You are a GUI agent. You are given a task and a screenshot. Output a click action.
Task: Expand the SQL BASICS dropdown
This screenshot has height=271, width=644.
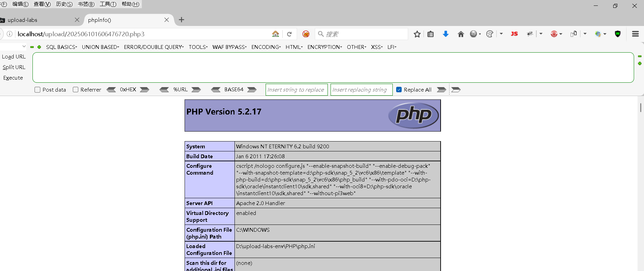pos(62,47)
